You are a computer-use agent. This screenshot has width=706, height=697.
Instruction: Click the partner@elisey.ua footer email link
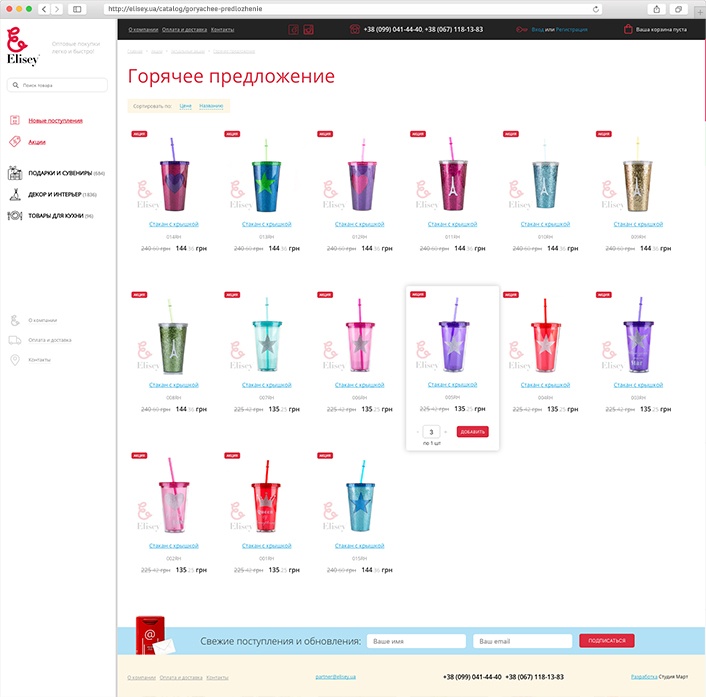coord(335,677)
